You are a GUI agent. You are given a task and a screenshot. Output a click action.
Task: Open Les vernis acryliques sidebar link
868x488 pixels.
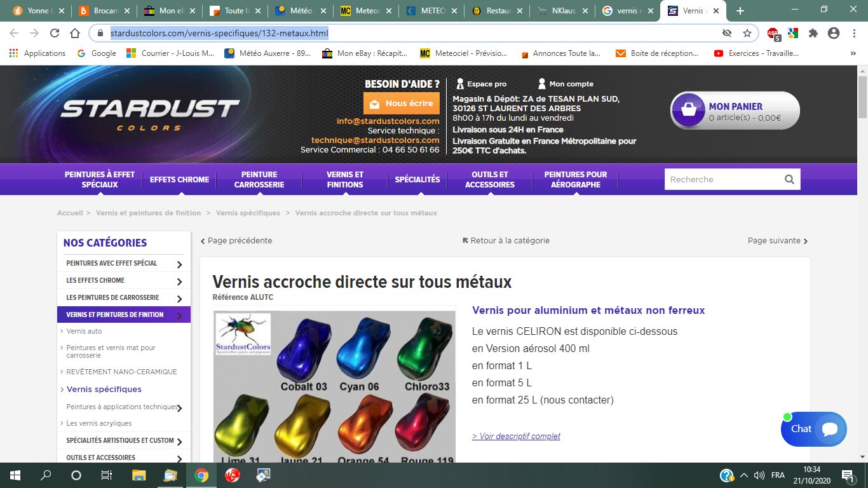tap(99, 423)
